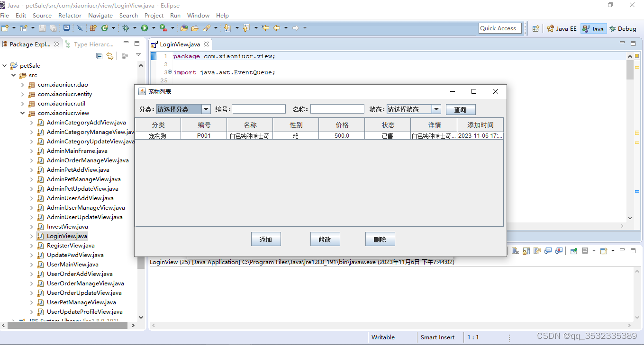Click the Debug perspective icon
Screen dimensions: 644x345
pos(623,28)
